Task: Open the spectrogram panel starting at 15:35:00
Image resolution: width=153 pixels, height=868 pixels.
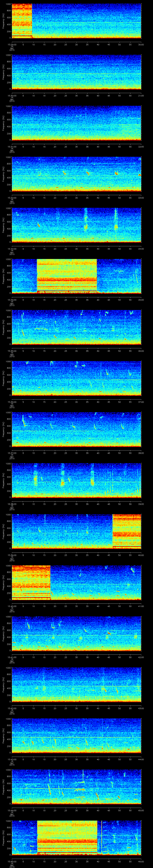Action: [76, 327]
